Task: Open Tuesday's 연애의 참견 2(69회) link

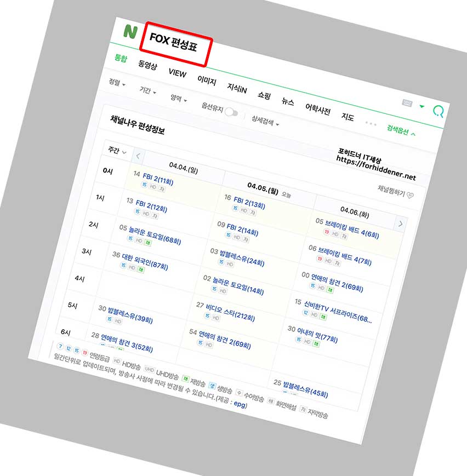Action: tap(337, 283)
